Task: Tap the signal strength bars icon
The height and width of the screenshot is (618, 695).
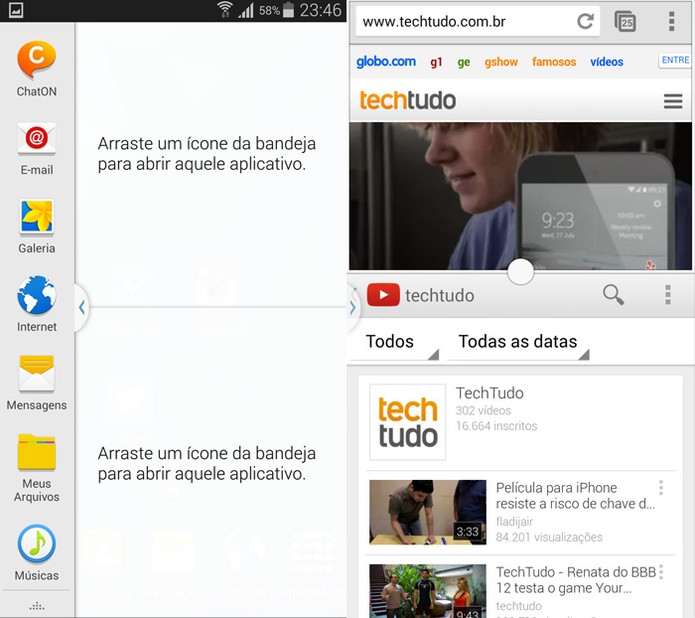Action: coord(246,10)
